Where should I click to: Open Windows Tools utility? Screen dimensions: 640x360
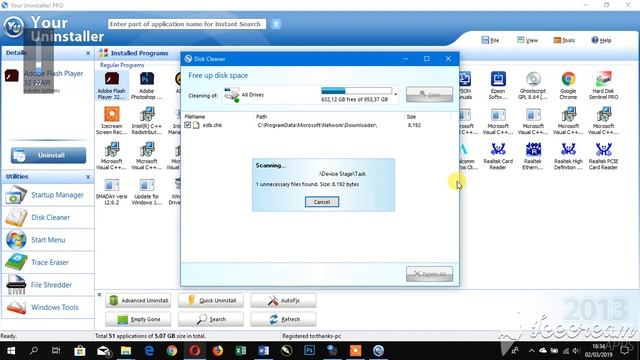click(x=48, y=307)
